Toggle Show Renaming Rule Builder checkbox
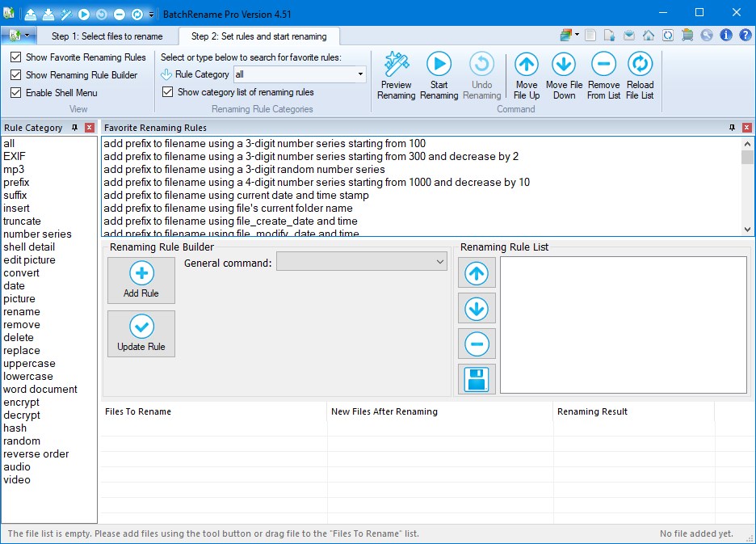Screen dimensions: 756x544 [x=16, y=75]
